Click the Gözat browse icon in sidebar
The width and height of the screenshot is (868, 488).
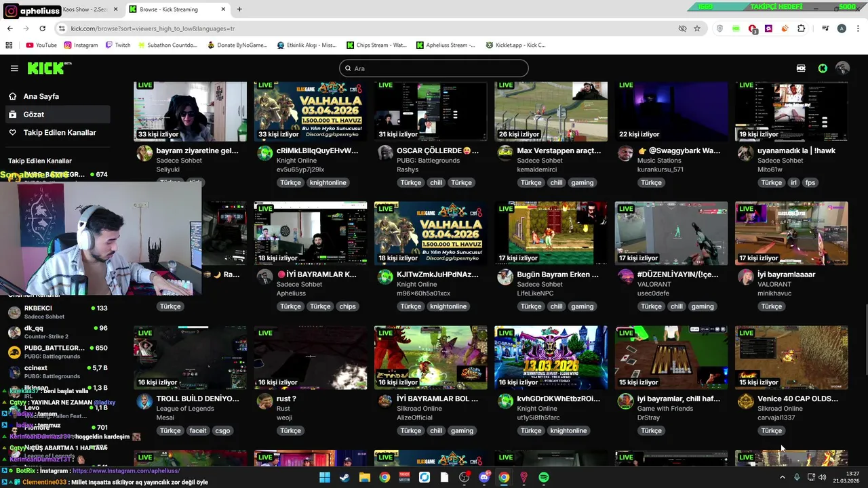[x=13, y=115]
